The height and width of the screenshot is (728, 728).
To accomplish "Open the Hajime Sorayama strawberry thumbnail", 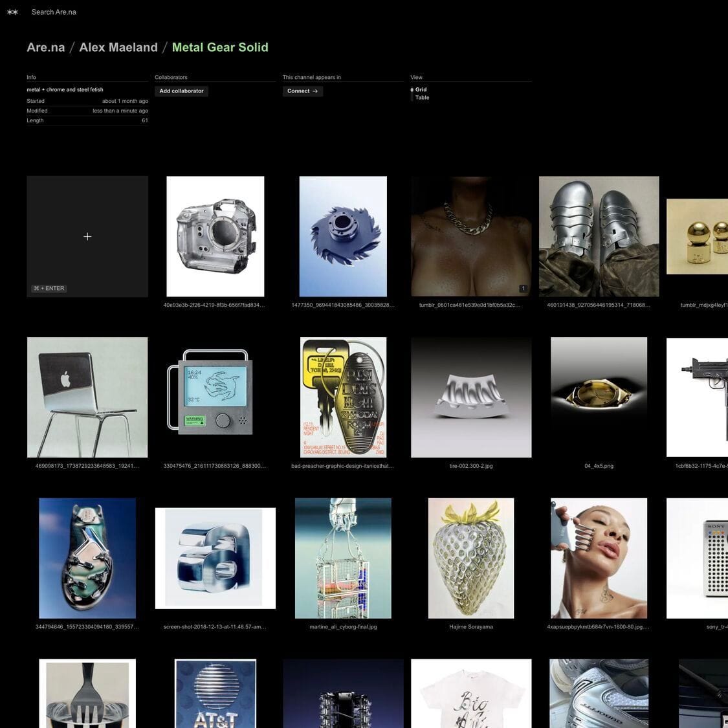I will coord(471,558).
